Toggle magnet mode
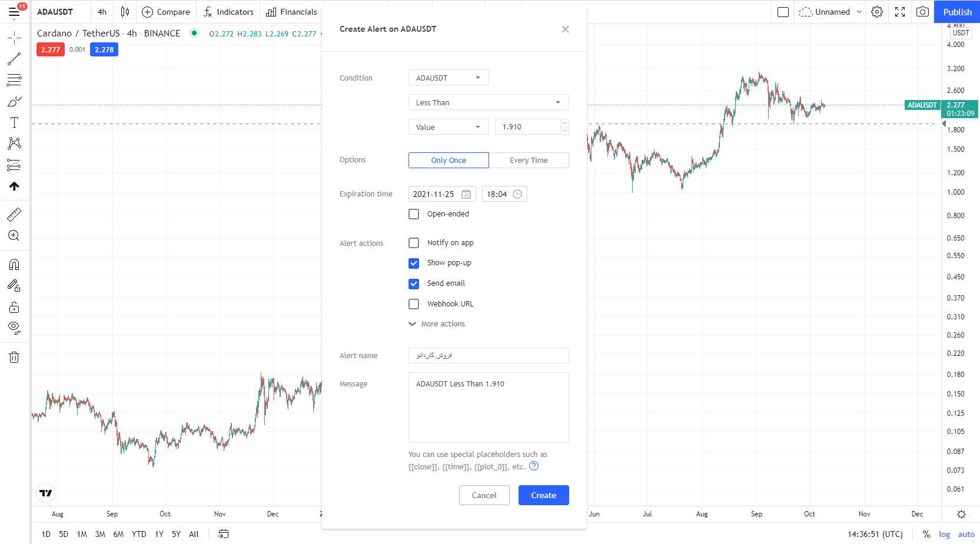980x544 pixels. click(x=14, y=265)
